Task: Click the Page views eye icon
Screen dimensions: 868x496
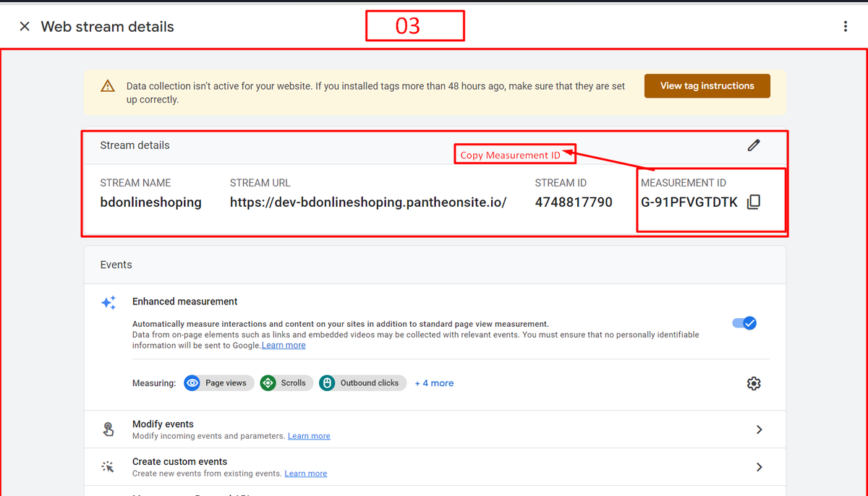Action: tap(192, 383)
